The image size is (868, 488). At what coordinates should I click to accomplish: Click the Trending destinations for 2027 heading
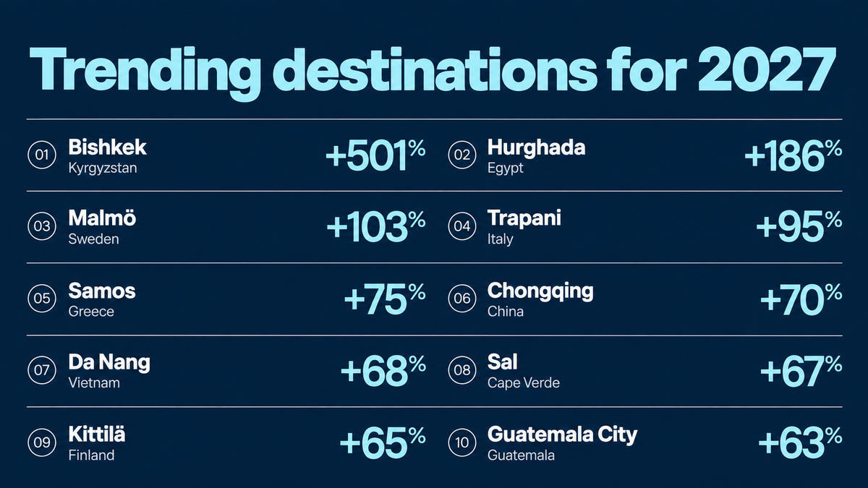tap(433, 70)
